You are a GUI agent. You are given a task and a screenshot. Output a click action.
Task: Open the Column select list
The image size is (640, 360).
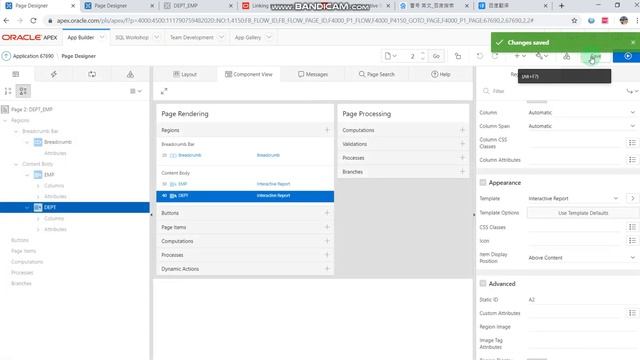[582, 112]
